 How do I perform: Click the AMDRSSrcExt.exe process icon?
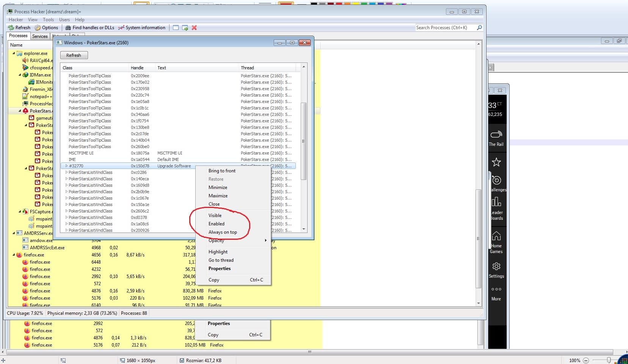click(x=25, y=248)
